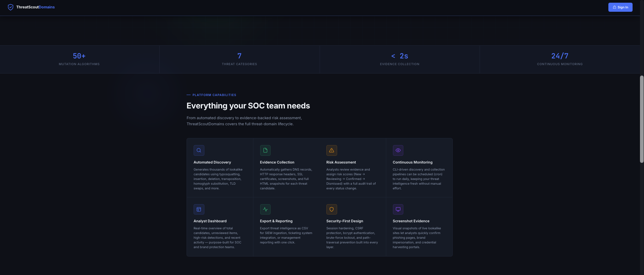
Task: Click the Export & Reporting activity icon
Action: (265, 209)
